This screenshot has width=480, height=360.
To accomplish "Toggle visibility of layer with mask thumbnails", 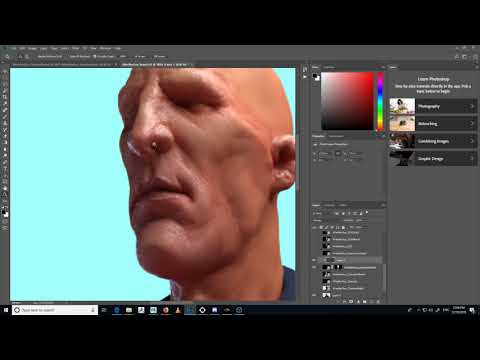I will click(314, 267).
